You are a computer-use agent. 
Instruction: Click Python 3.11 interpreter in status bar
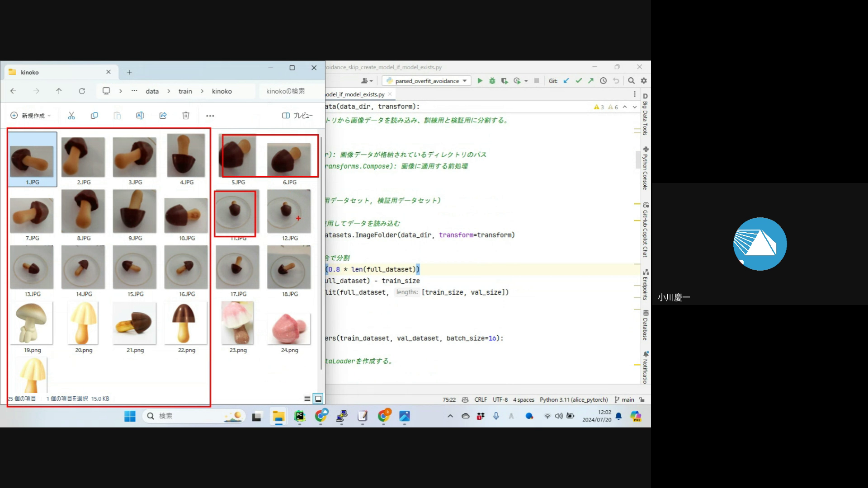573,400
